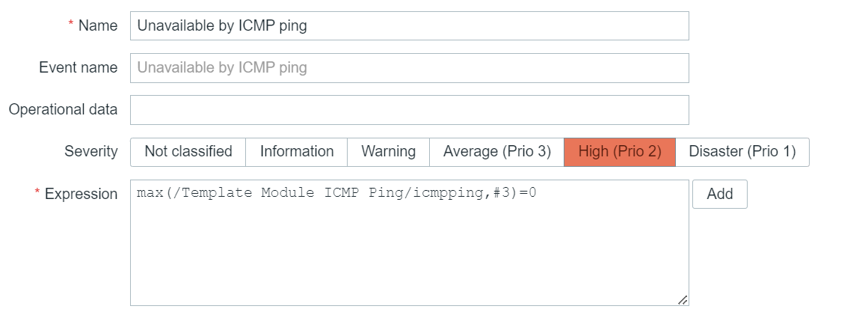
Task: Set severity to Not classified
Action: [188, 152]
